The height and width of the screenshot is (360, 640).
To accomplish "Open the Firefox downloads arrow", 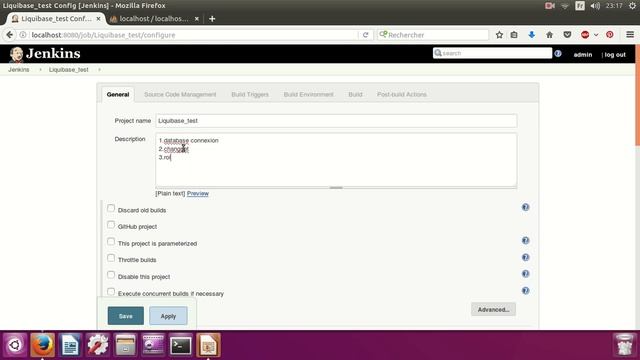I will 531,35.
